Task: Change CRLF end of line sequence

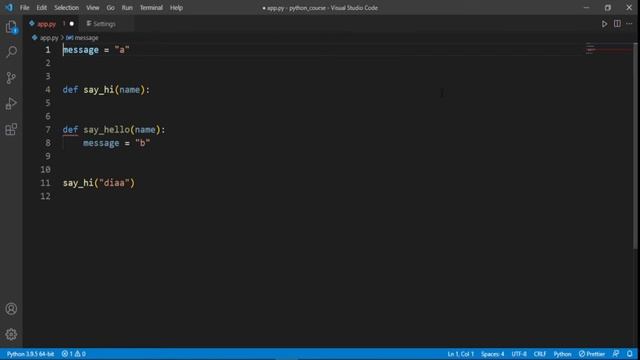Action: (x=540, y=354)
